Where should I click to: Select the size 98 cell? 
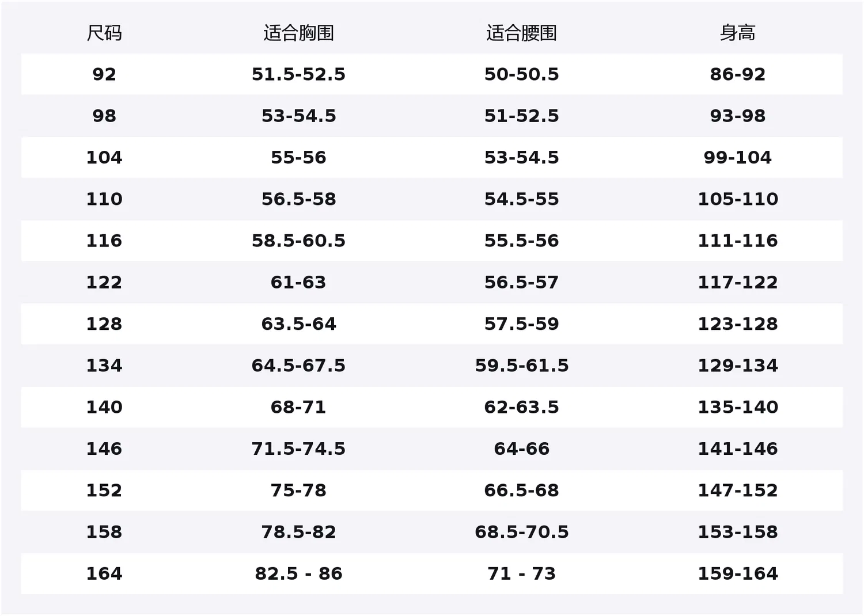[104, 116]
